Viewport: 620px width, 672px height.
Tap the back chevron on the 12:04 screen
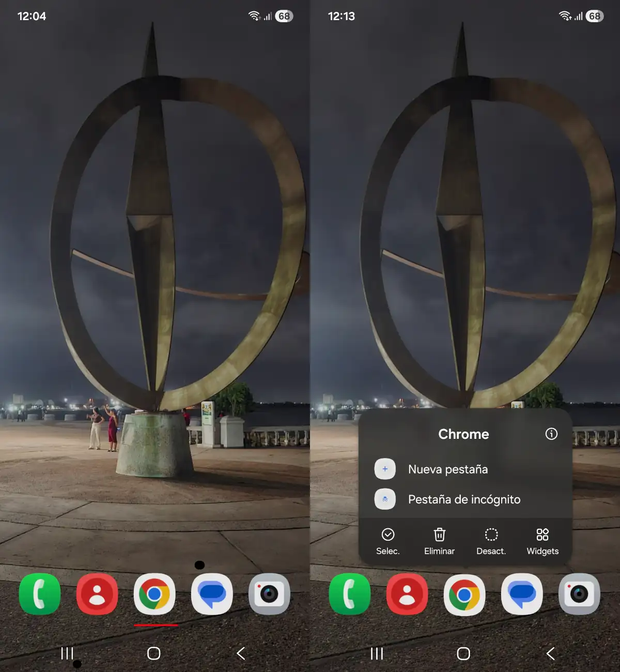pos(241,653)
